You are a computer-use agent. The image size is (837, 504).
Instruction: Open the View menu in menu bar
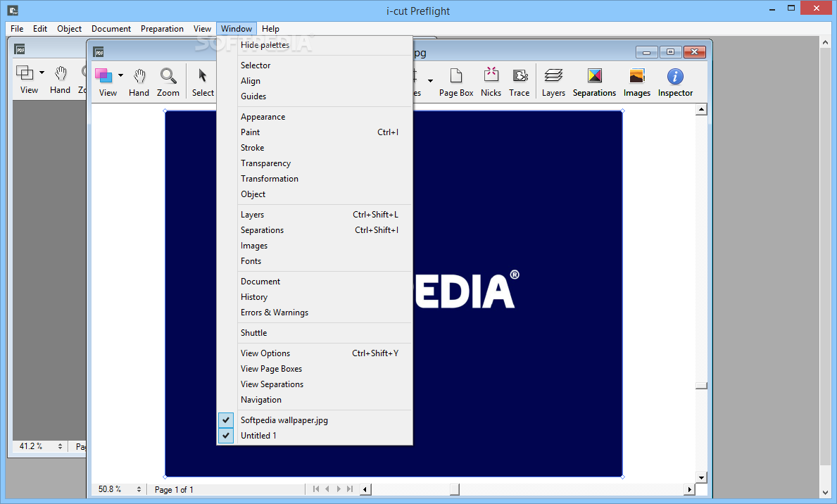[x=202, y=29]
